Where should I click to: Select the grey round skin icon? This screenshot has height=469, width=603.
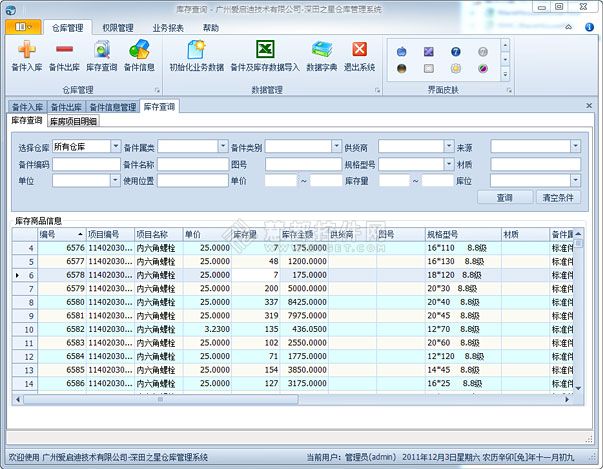(x=483, y=51)
